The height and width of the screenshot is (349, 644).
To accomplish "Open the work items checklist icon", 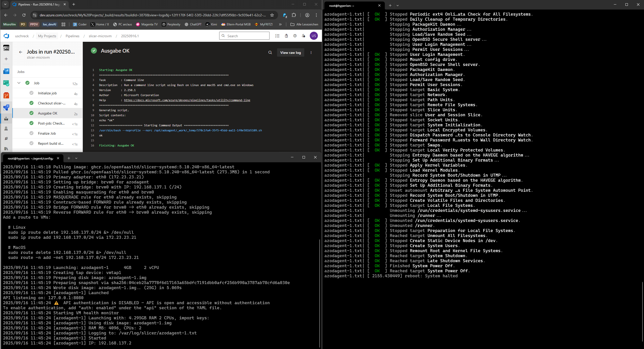I will [277, 36].
